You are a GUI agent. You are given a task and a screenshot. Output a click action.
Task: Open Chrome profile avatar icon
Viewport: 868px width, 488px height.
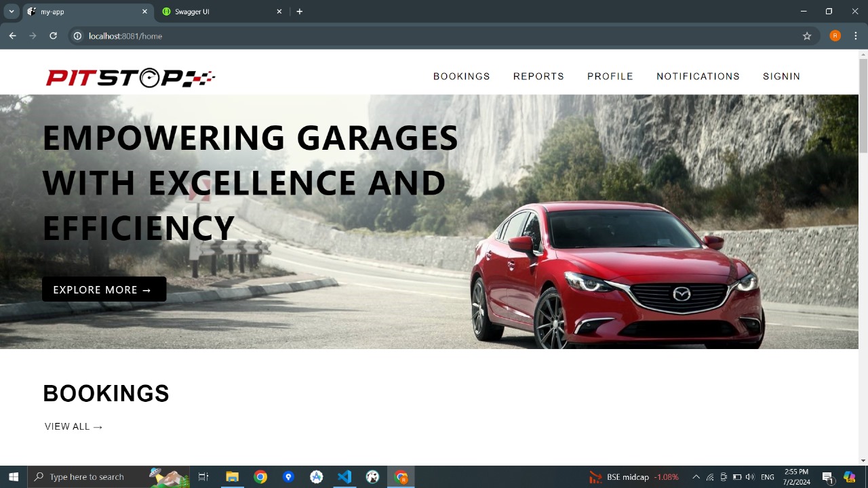[x=835, y=36]
